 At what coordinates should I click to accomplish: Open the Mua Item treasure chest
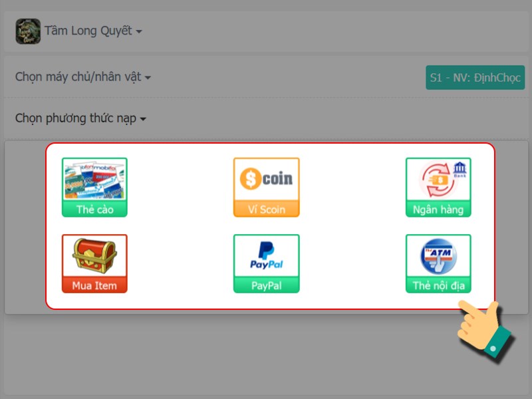pos(94,263)
